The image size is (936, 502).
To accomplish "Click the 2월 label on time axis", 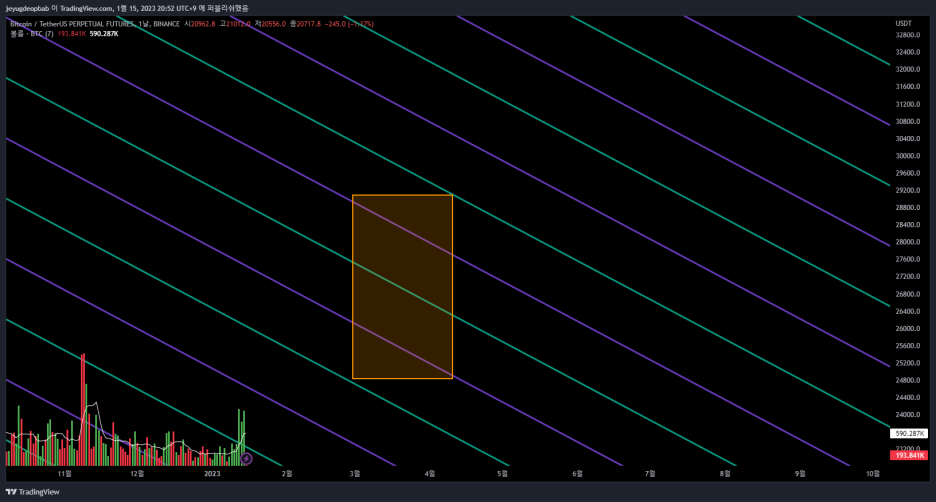I will tap(287, 473).
